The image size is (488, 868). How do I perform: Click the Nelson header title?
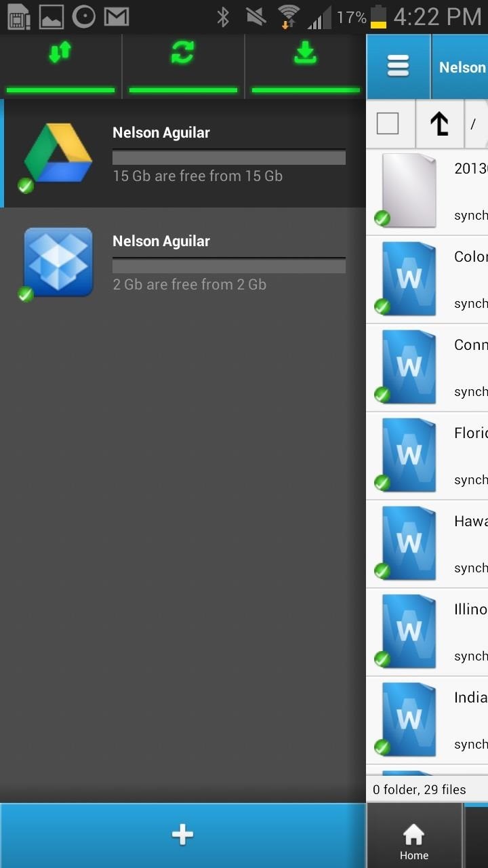462,67
